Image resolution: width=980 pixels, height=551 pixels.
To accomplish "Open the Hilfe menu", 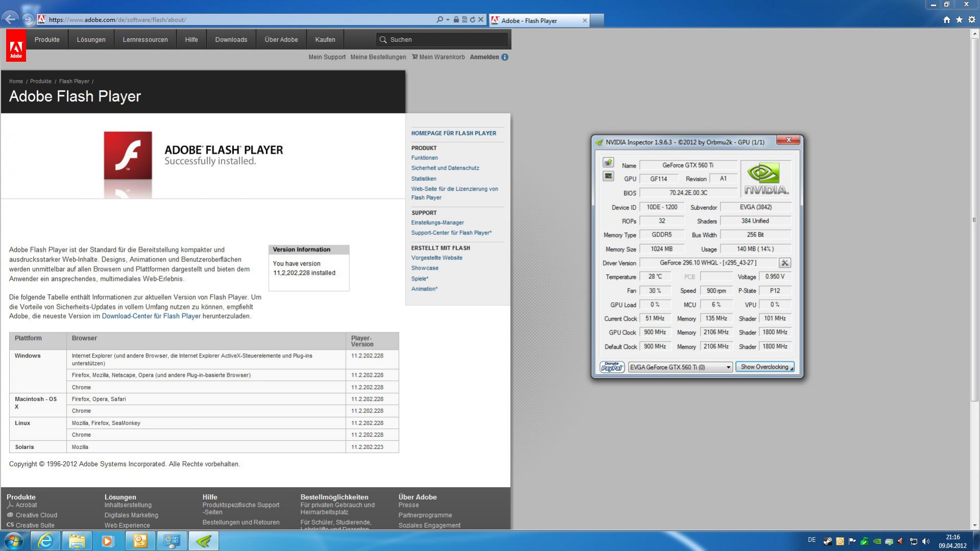I will pos(192,39).
